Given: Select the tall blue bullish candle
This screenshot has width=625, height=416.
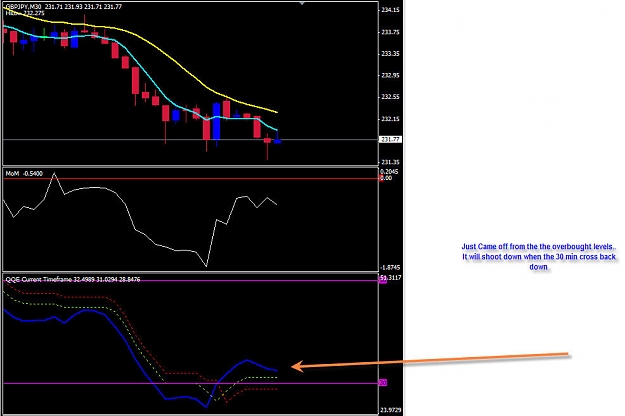Looking at the screenshot, I should click(216, 121).
